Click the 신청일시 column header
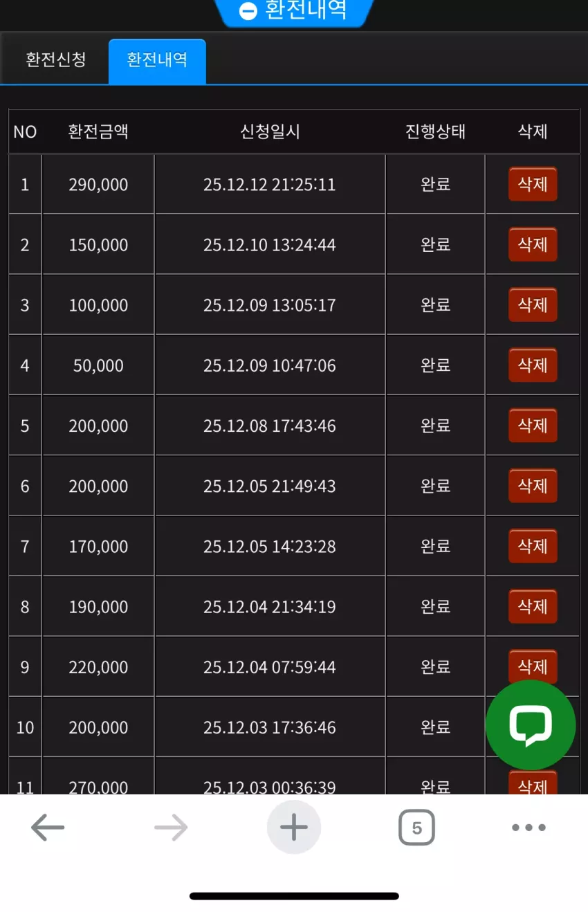588x912 pixels. pos(270,131)
